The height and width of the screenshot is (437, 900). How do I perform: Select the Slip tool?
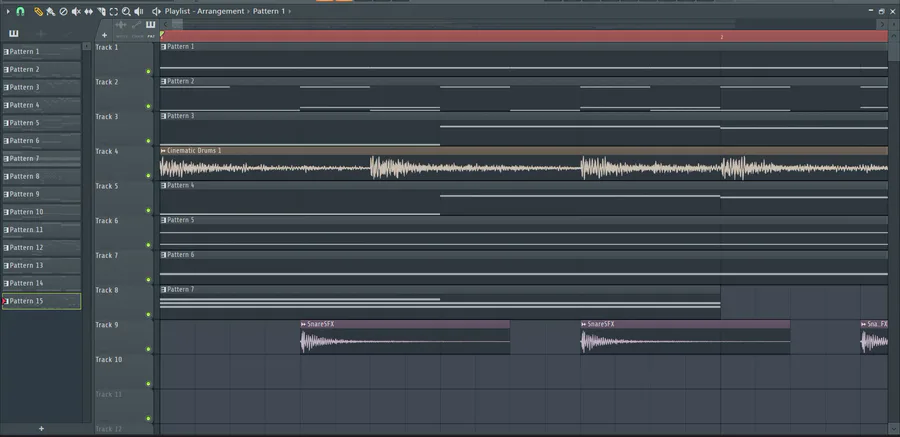88,11
